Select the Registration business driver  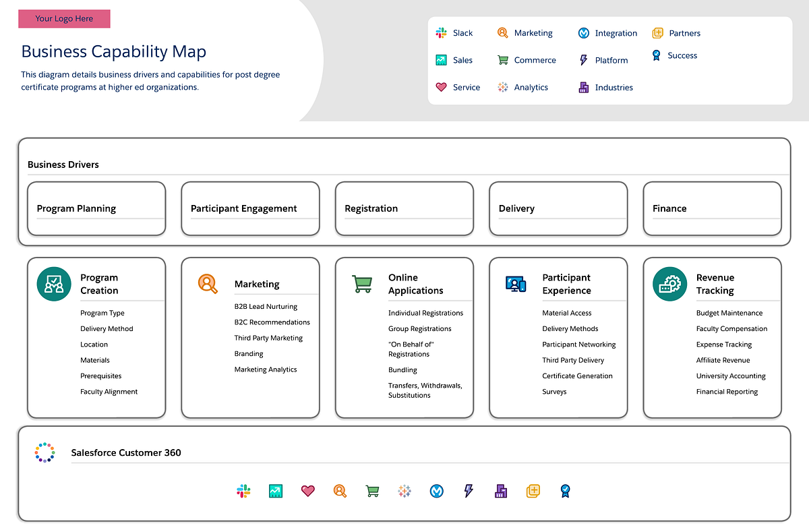click(x=404, y=208)
